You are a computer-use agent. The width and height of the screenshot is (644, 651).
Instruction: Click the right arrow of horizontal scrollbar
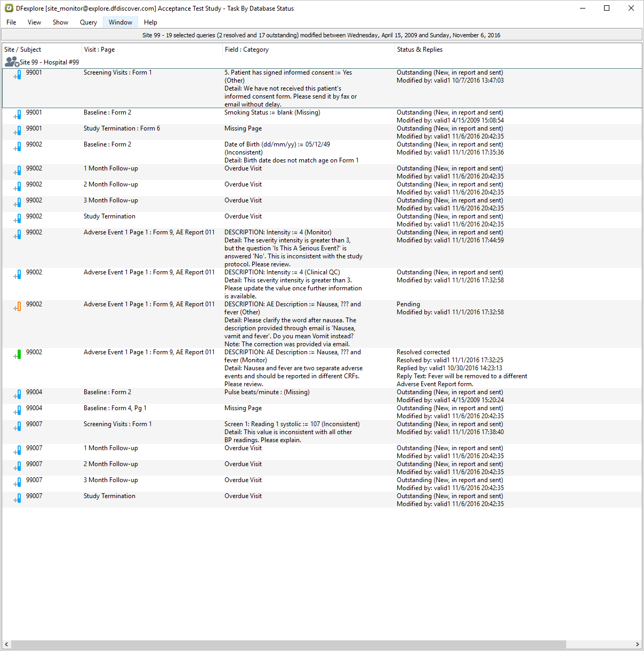click(x=637, y=644)
